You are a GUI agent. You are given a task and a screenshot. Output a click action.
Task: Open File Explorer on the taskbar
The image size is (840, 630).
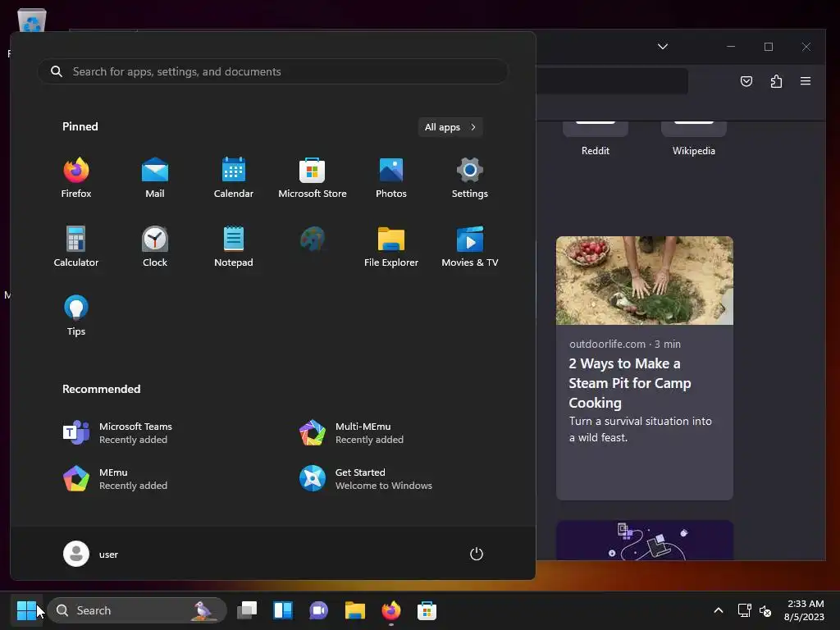354,610
